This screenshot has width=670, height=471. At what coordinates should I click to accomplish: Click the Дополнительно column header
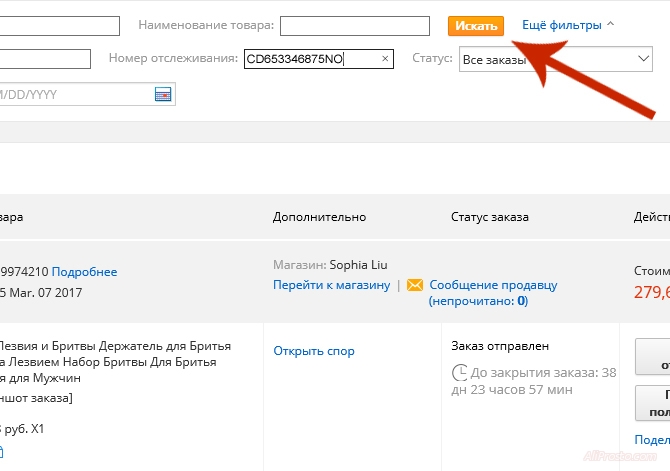pyautogui.click(x=319, y=217)
